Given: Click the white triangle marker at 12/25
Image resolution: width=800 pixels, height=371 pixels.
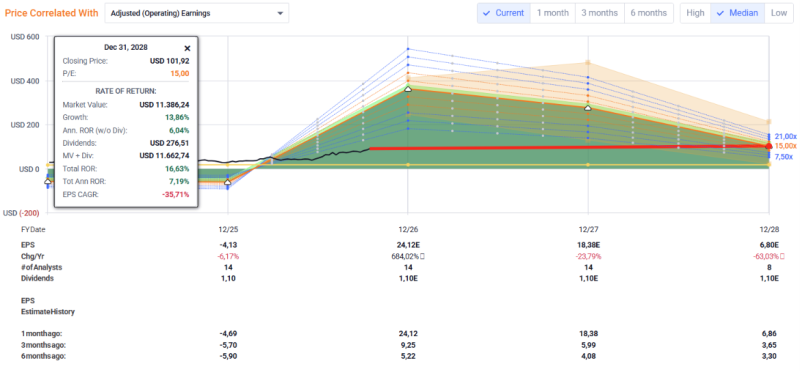Looking at the screenshot, I should [x=228, y=182].
